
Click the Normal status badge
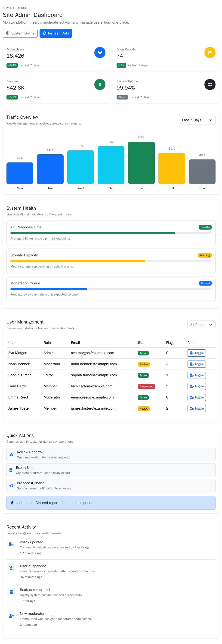(x=205, y=283)
